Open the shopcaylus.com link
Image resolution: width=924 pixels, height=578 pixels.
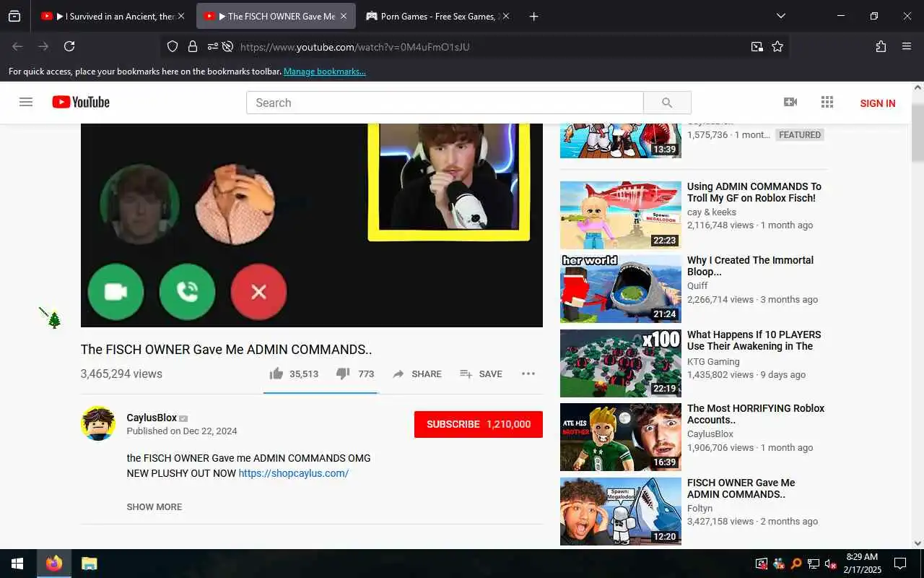pos(294,473)
